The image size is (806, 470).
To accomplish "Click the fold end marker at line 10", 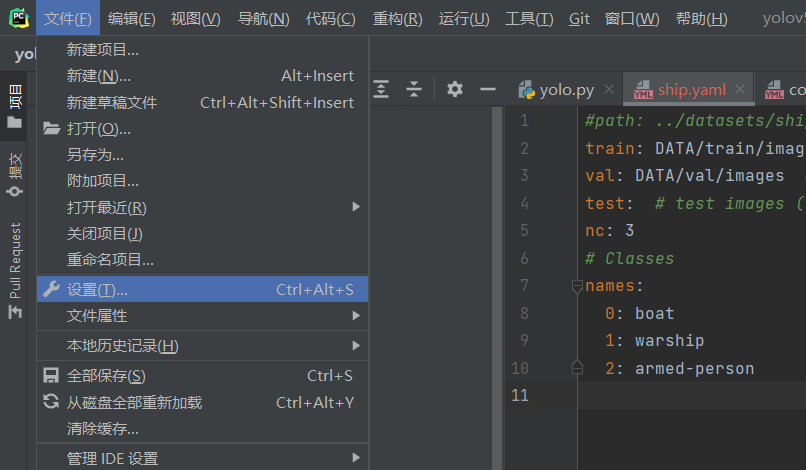I will pyautogui.click(x=577, y=367).
